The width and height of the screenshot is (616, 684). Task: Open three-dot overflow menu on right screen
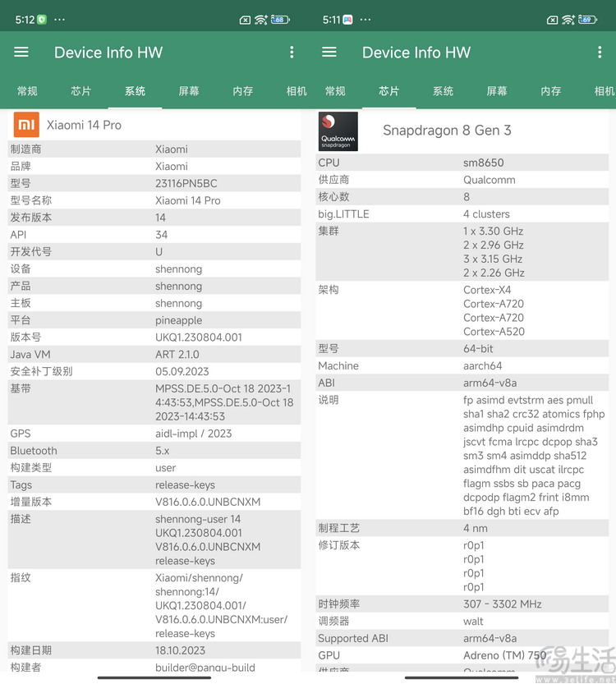click(600, 53)
